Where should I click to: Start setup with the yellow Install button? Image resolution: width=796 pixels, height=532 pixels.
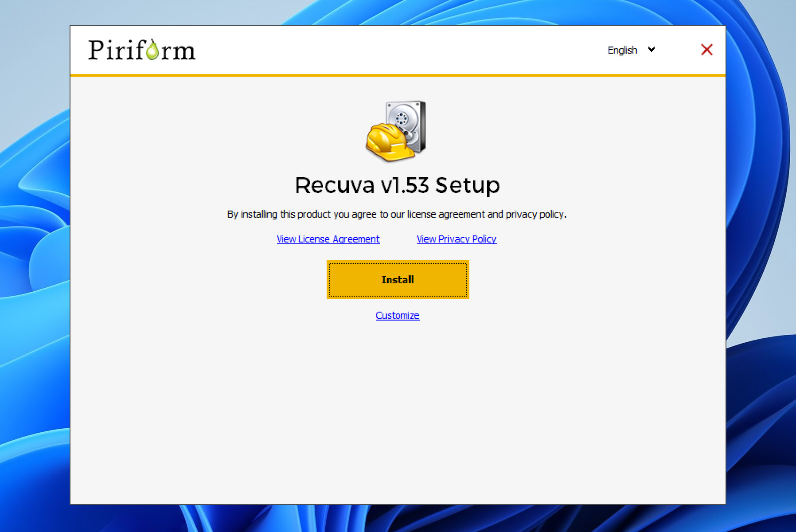(398, 280)
